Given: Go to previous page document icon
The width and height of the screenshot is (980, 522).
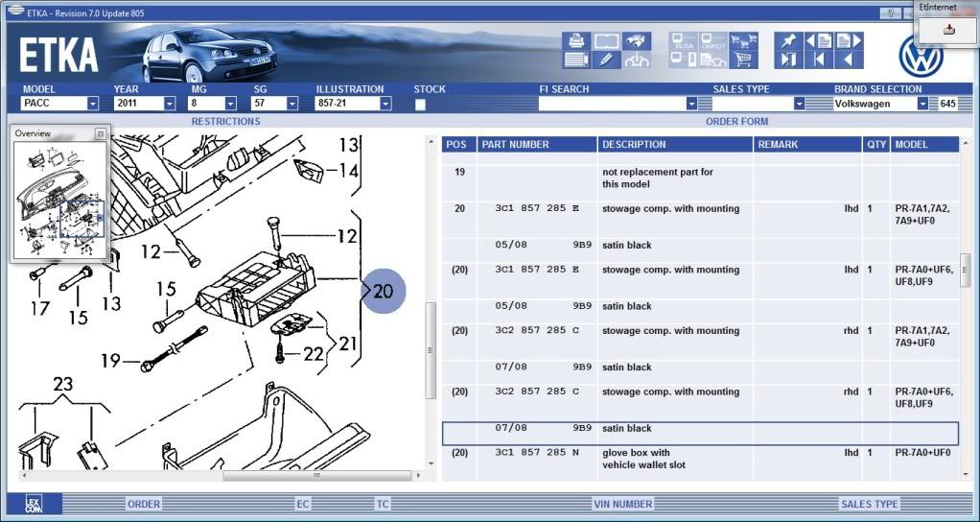Looking at the screenshot, I should 819,41.
